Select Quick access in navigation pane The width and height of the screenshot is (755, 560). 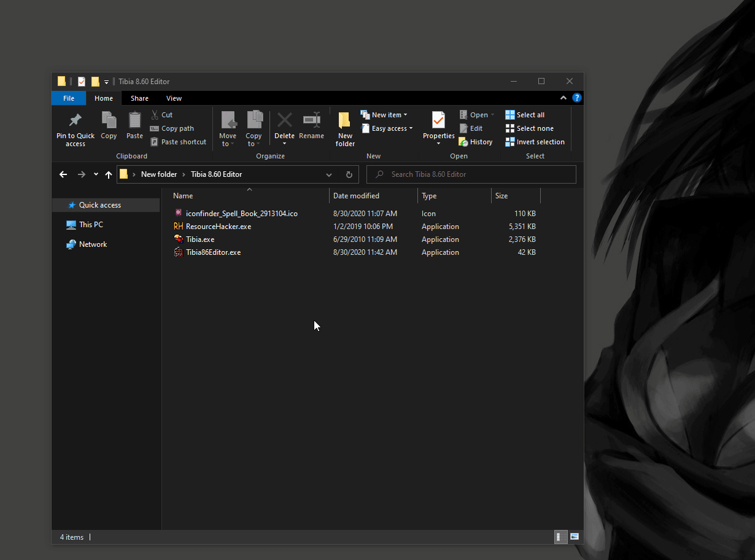click(x=106, y=205)
